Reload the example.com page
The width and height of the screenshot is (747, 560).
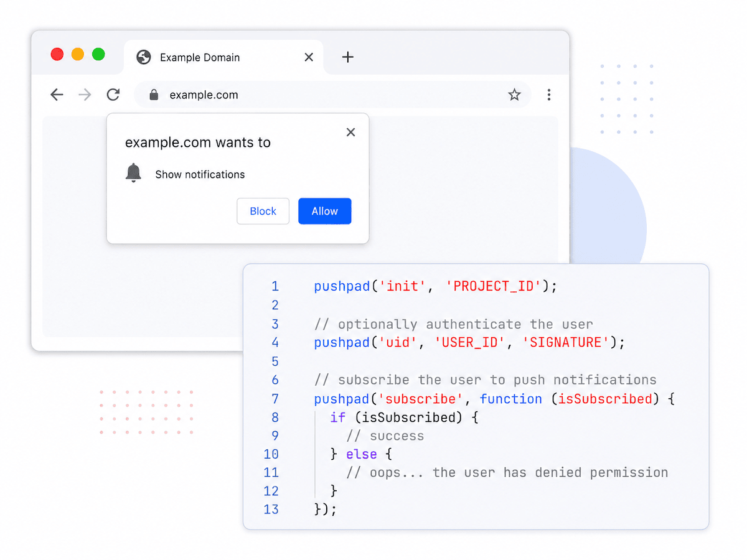coord(113,95)
